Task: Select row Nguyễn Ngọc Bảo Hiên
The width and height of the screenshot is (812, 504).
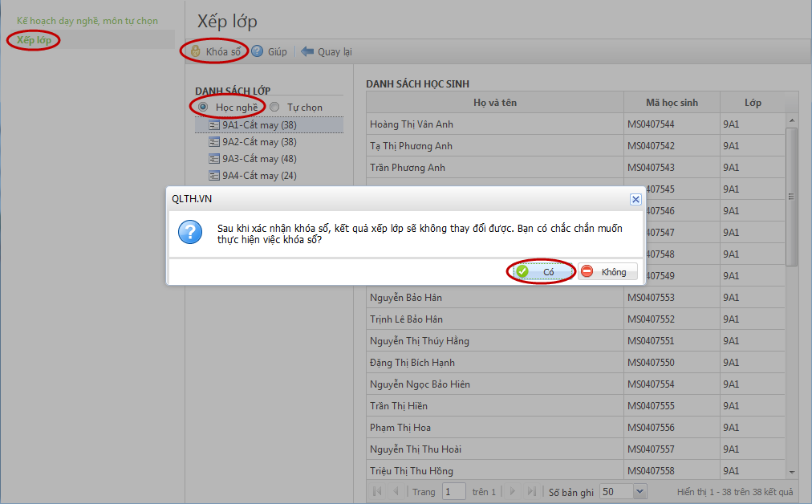Action: pyautogui.click(x=576, y=384)
